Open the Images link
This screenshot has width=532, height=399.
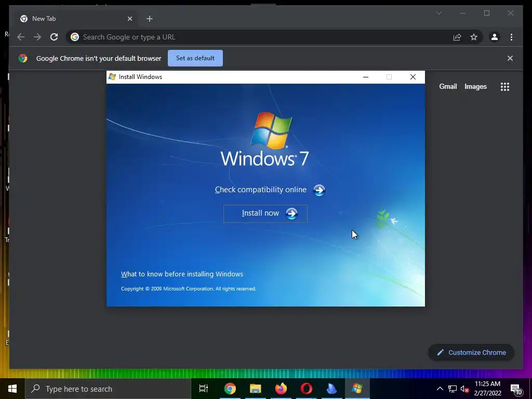click(x=475, y=87)
